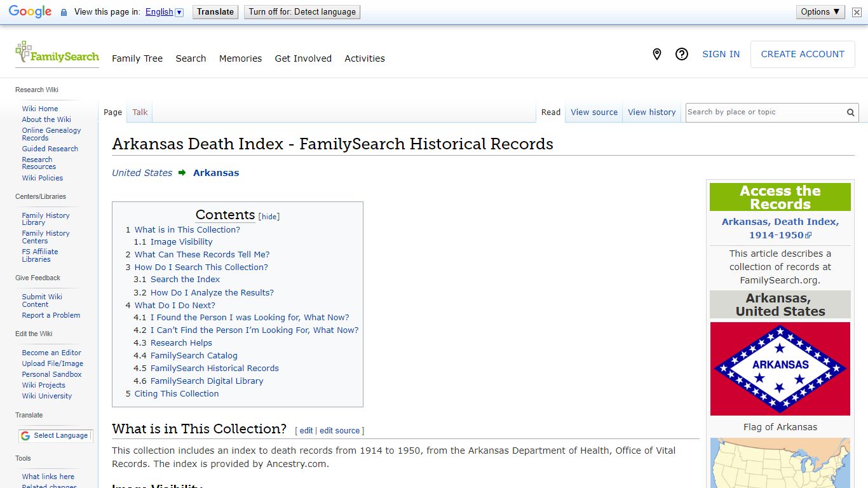
Task: Focus the Search by place or topic field
Action: 765,112
